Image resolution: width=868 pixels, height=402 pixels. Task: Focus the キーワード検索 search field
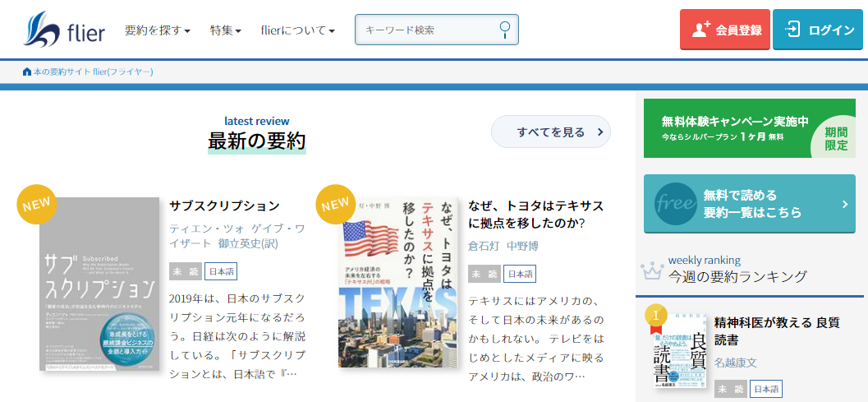tap(436, 30)
